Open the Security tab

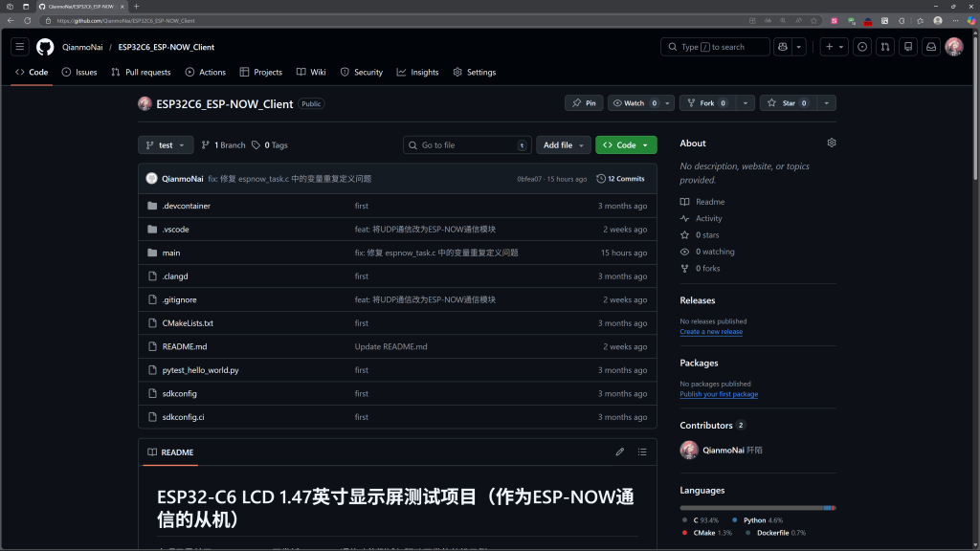(361, 73)
